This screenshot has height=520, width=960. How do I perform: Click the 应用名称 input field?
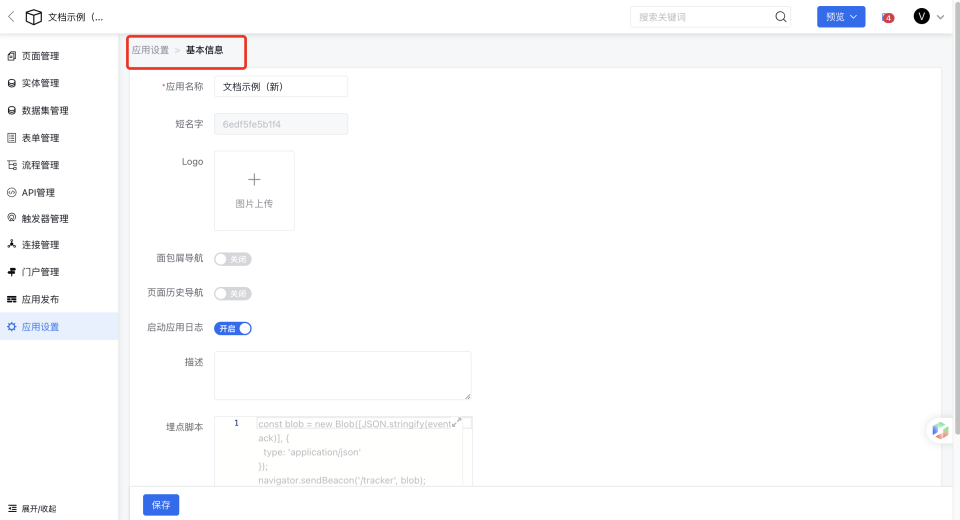click(x=280, y=87)
